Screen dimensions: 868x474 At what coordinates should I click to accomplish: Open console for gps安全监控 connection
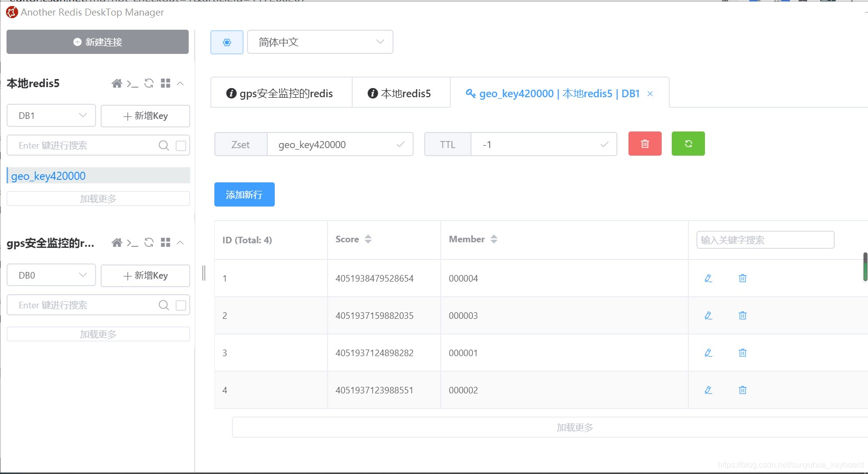[132, 243]
